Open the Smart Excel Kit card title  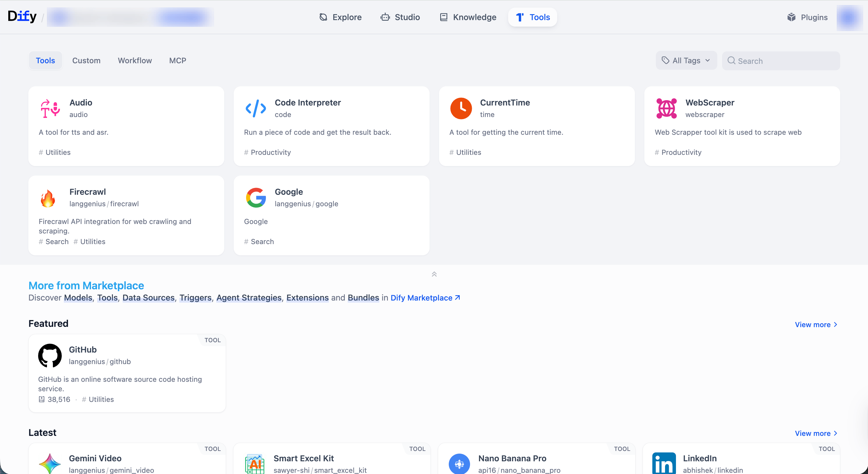point(304,458)
